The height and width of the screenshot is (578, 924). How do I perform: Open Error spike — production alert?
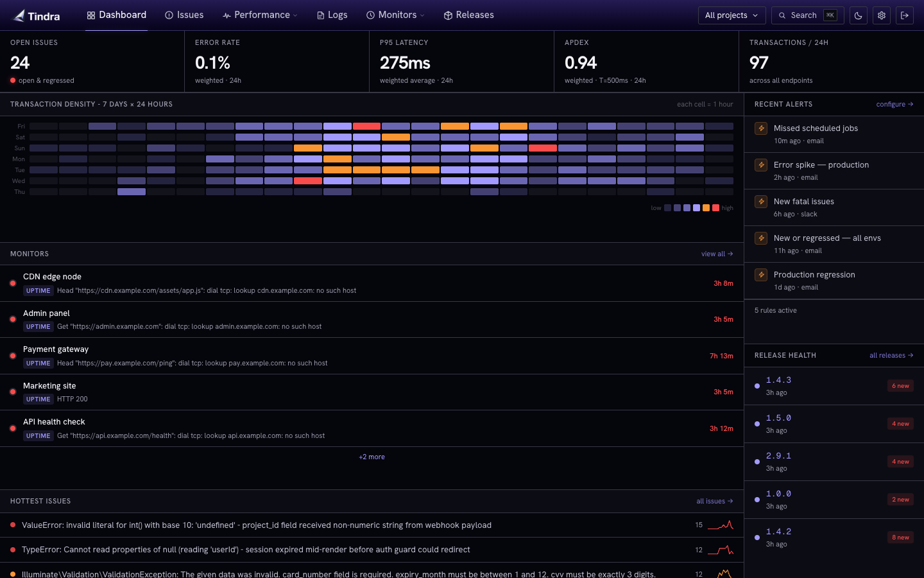(834, 171)
